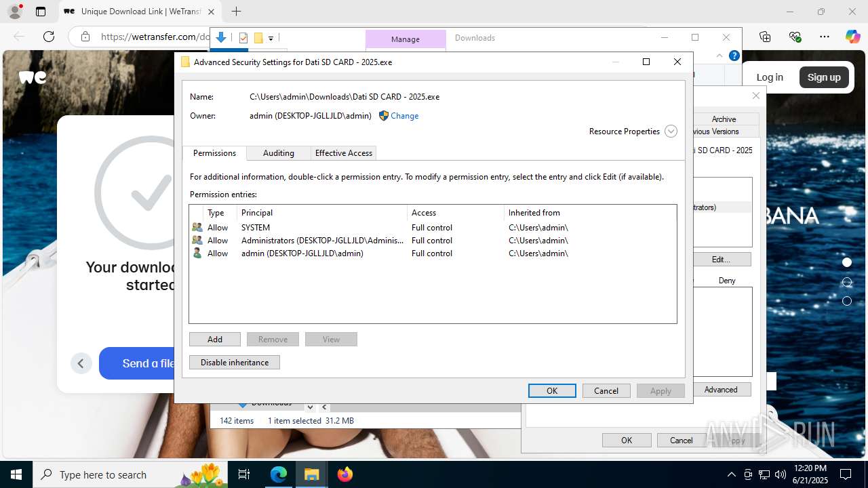Click Sign up on WeTransfer
The width and height of the screenshot is (868, 488).
click(x=824, y=77)
